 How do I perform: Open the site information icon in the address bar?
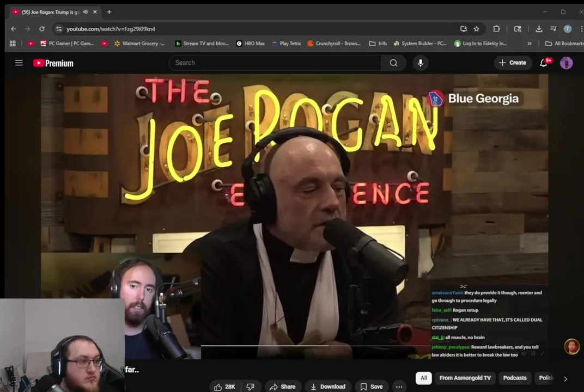(58, 29)
